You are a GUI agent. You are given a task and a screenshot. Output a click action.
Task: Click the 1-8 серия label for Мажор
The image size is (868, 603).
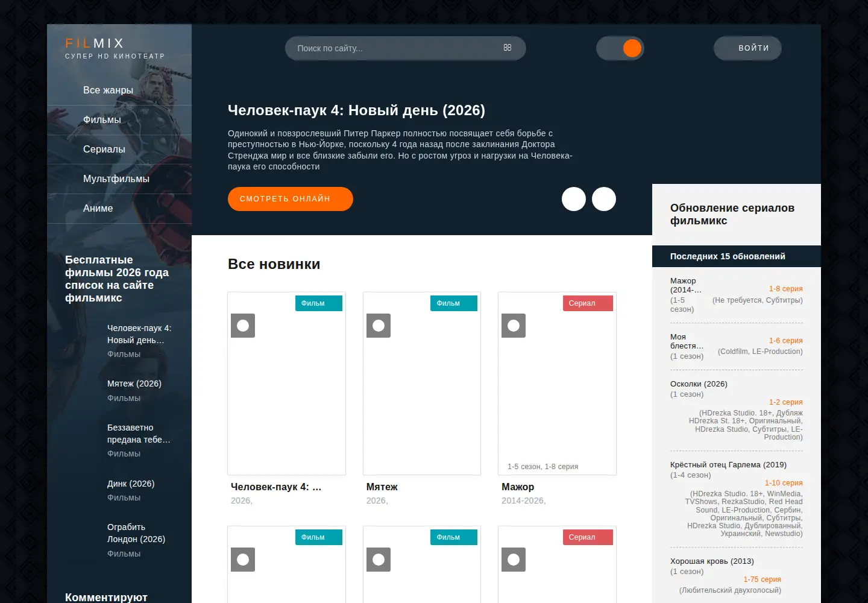[x=785, y=289]
